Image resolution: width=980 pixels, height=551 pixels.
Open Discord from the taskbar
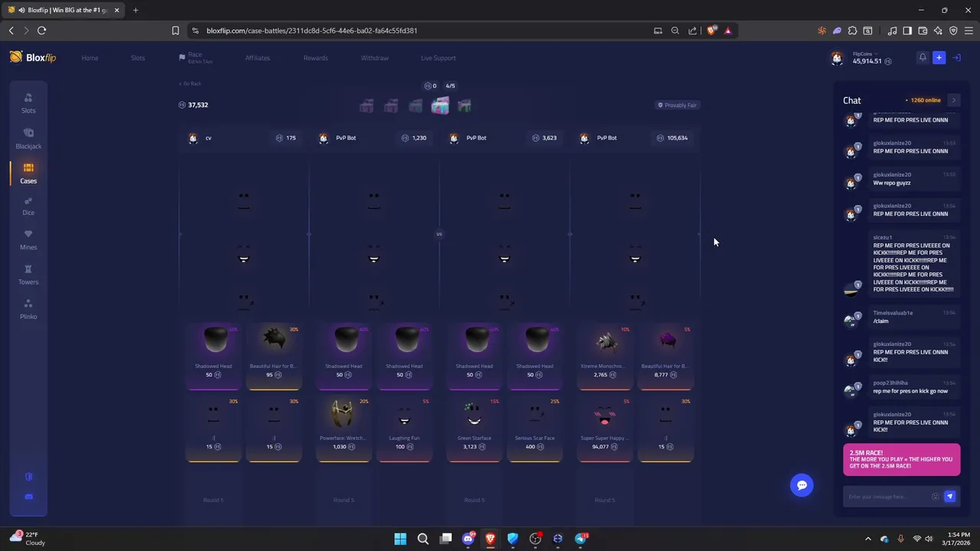[x=468, y=539]
